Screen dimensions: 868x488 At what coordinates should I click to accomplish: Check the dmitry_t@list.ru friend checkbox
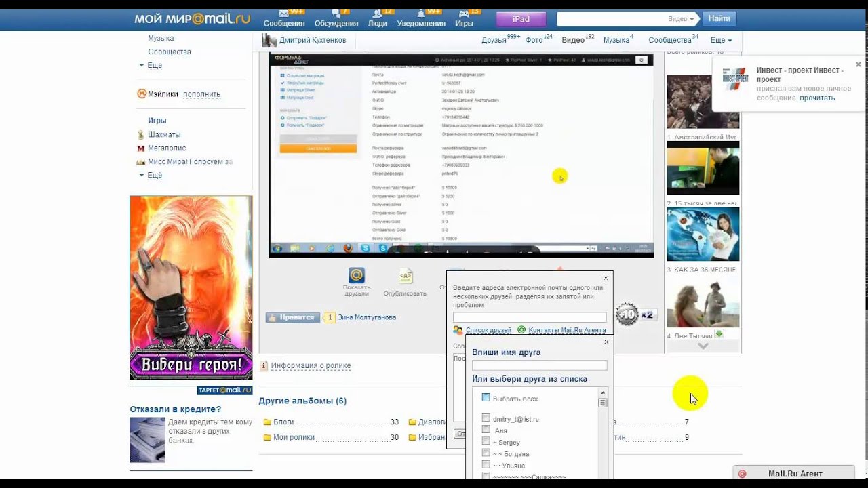point(486,418)
